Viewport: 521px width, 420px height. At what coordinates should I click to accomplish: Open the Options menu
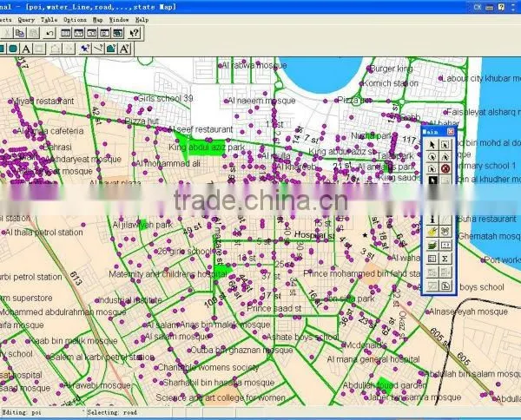75,20
